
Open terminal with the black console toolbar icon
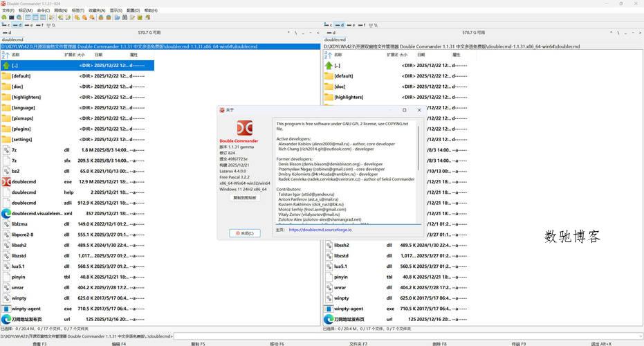[12, 17]
